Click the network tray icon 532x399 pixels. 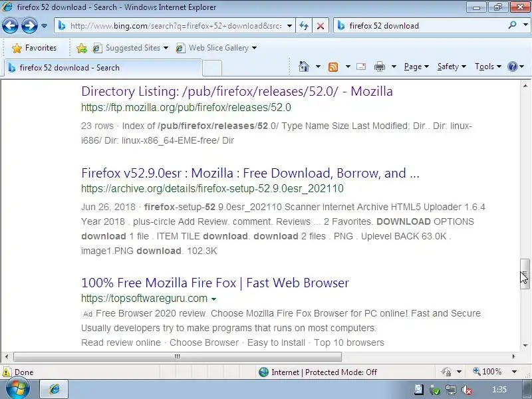coord(451,390)
